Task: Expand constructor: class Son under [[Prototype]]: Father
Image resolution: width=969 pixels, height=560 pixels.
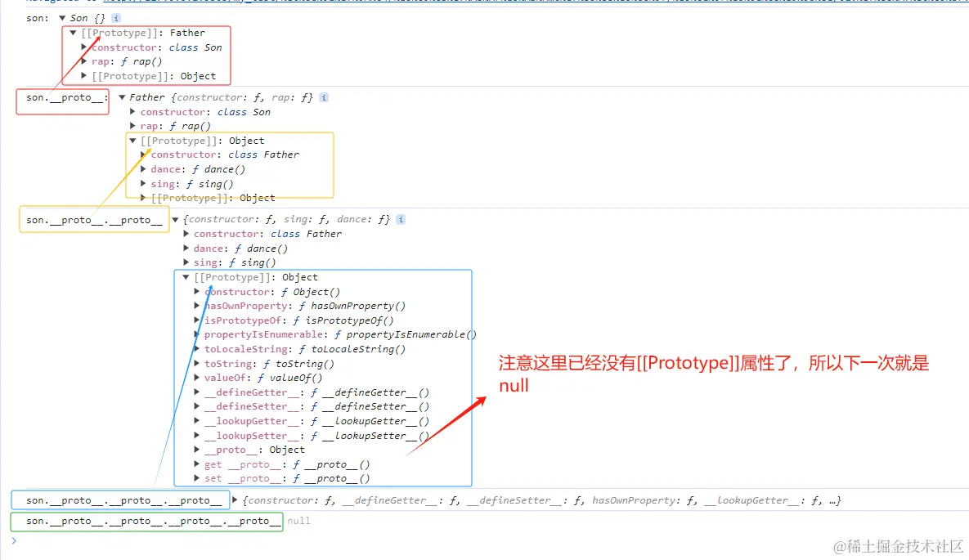Action: point(84,47)
